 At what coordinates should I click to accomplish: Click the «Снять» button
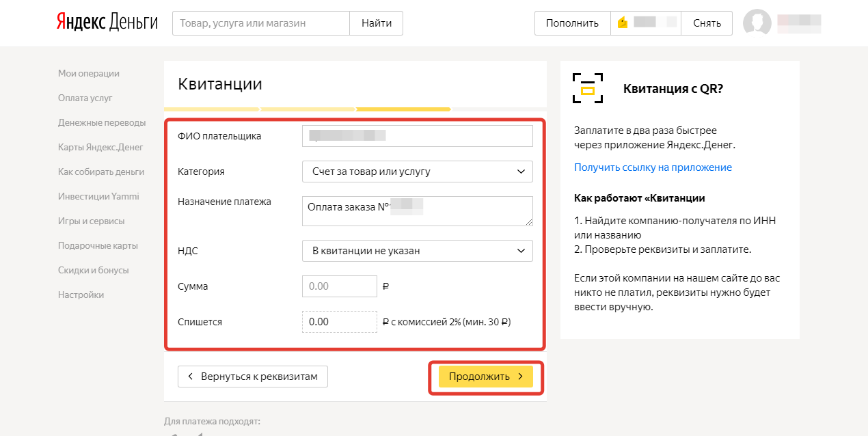point(707,23)
